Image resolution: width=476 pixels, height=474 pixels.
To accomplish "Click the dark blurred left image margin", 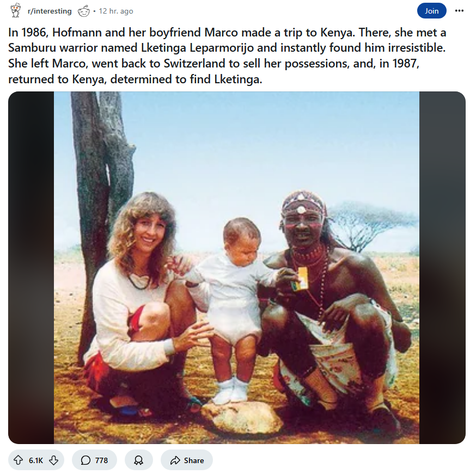I will click(x=31, y=268).
